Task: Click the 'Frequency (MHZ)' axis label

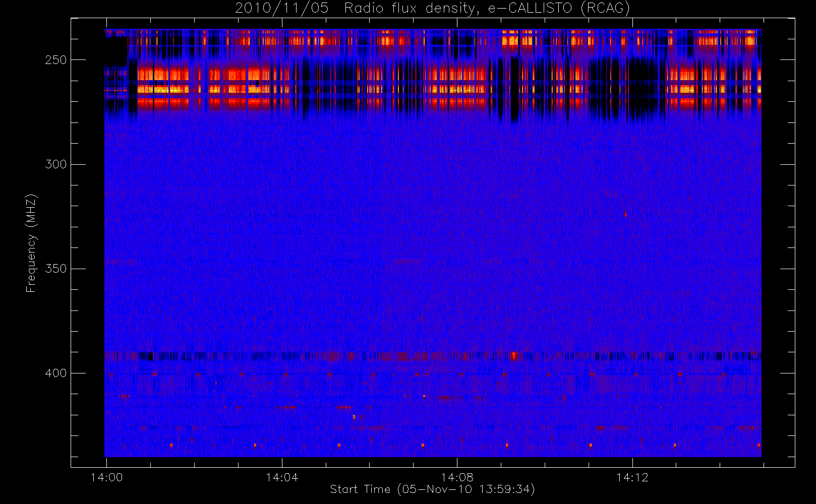Action: 31,243
